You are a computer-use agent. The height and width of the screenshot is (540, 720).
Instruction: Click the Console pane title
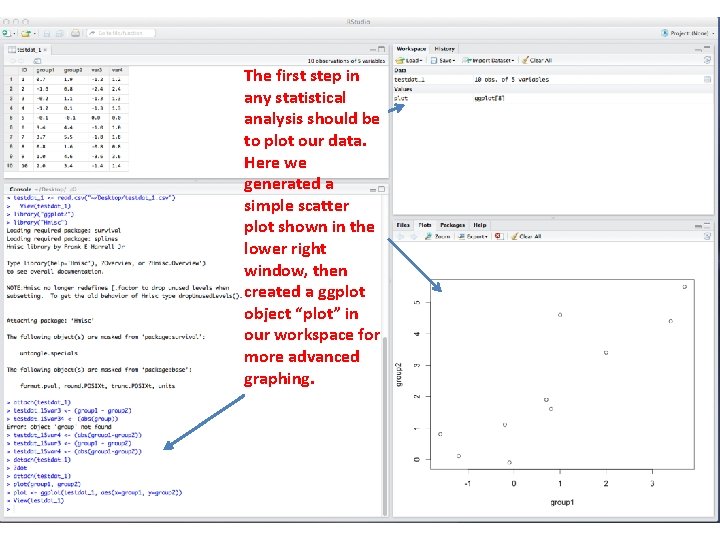(x=21, y=189)
